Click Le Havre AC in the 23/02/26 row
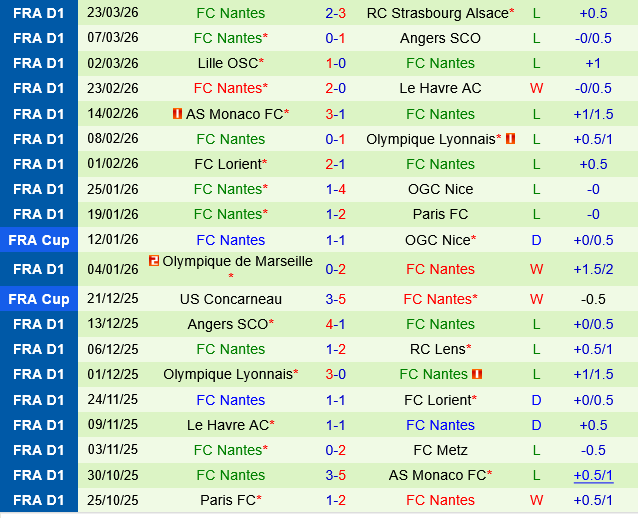 pyautogui.click(x=440, y=88)
